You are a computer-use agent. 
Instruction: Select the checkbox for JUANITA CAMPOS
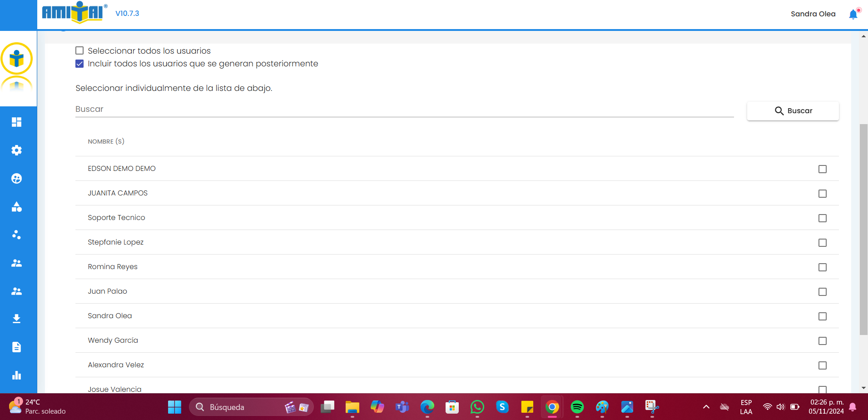[x=822, y=194]
